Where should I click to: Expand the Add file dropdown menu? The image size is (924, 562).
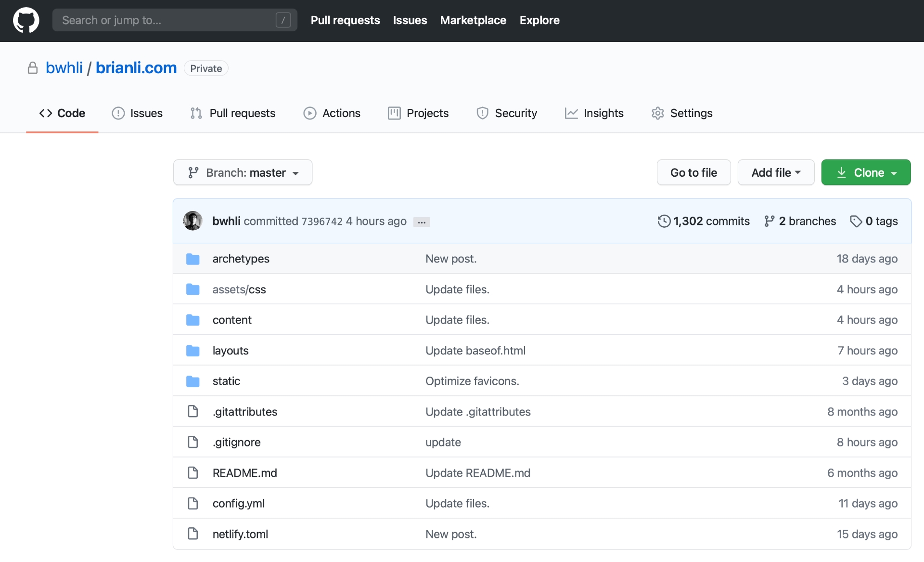pyautogui.click(x=775, y=172)
